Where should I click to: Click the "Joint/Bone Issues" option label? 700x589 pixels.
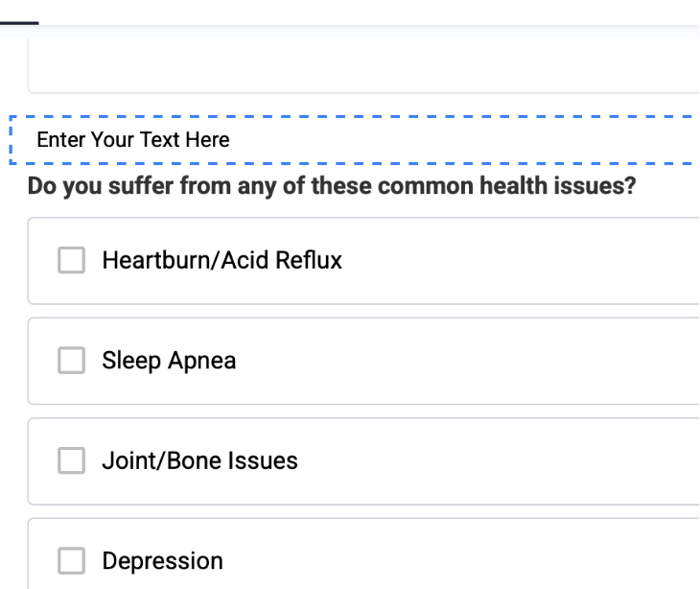point(199,461)
